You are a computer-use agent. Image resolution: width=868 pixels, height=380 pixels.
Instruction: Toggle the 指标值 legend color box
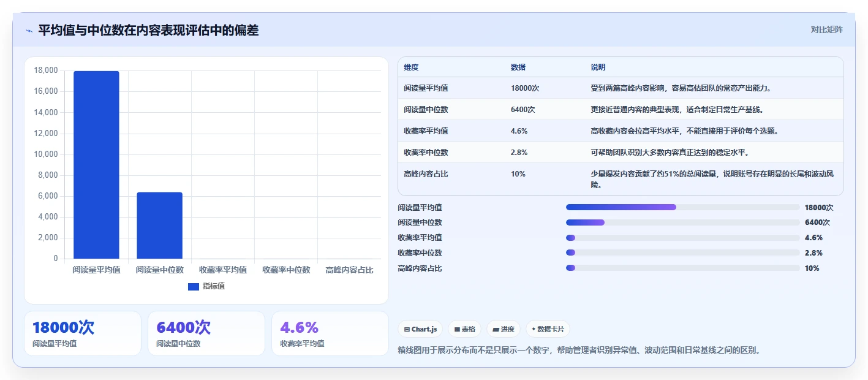click(x=193, y=286)
